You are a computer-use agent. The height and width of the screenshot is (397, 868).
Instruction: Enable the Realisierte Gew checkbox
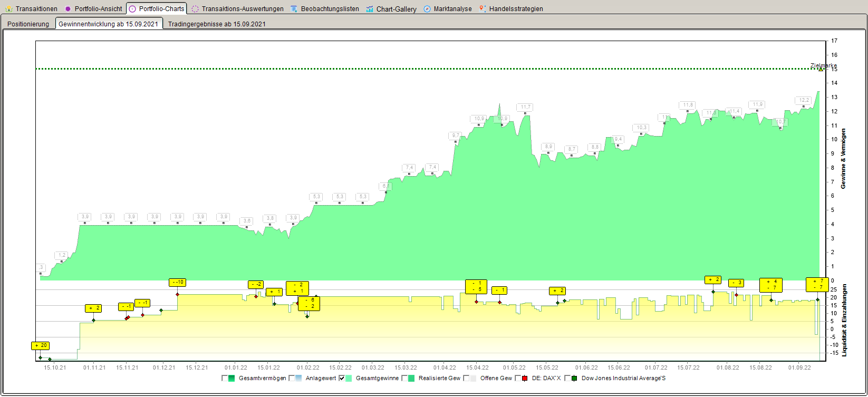(x=404, y=378)
